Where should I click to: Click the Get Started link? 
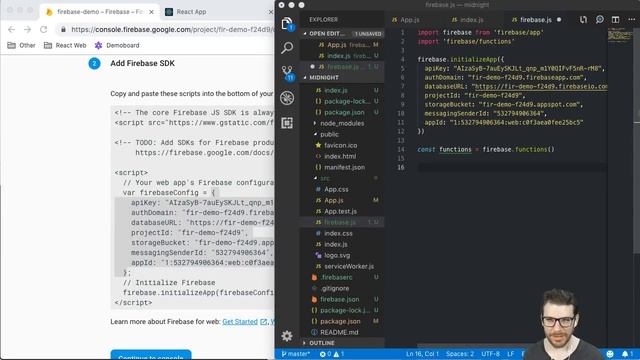point(240,322)
